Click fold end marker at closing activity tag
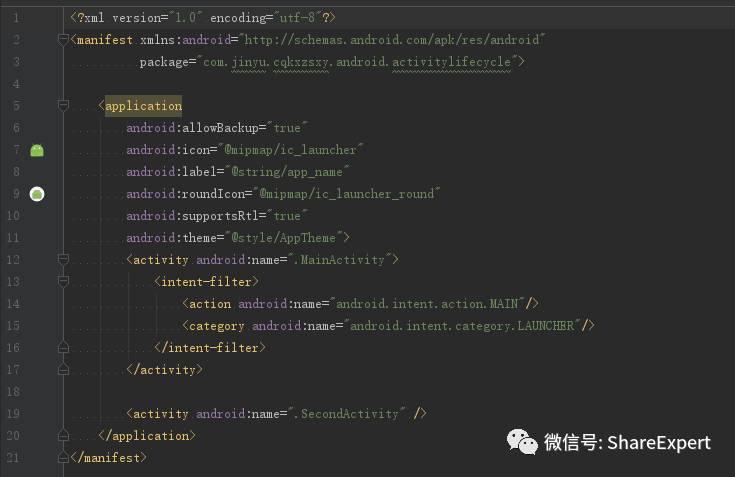Viewport: 735px width, 477px height. (63, 370)
